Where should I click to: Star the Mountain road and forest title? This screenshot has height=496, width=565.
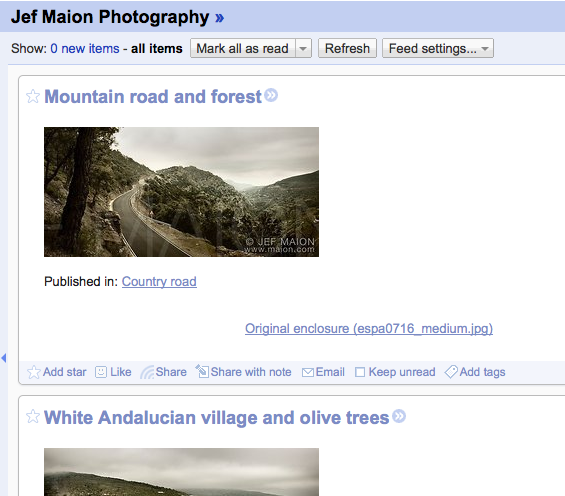click(x=33, y=97)
